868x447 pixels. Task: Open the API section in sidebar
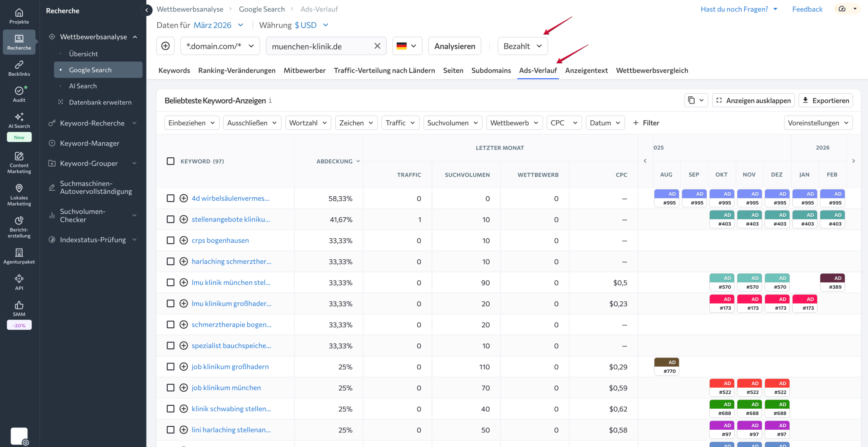(x=19, y=281)
